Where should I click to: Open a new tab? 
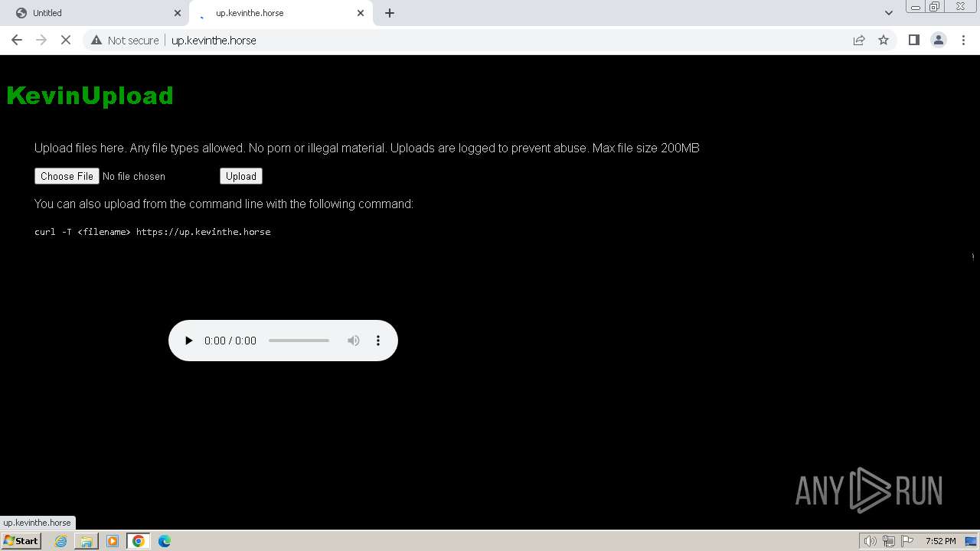click(x=390, y=13)
